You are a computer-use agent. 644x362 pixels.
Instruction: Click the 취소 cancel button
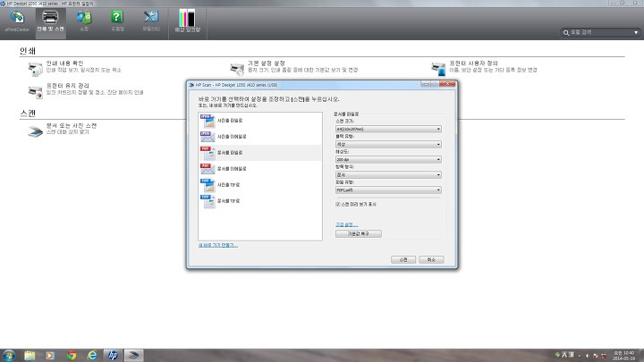pos(431,259)
